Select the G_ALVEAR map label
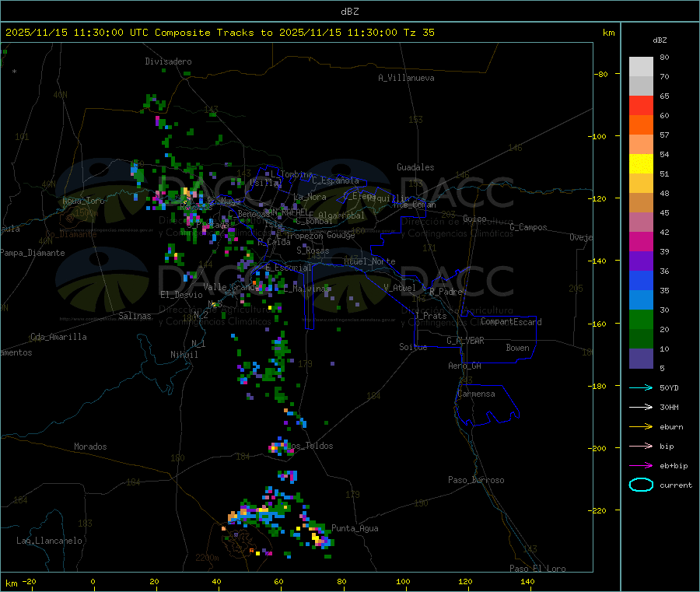Image resolution: width=700 pixels, height=592 pixels. 465,341
